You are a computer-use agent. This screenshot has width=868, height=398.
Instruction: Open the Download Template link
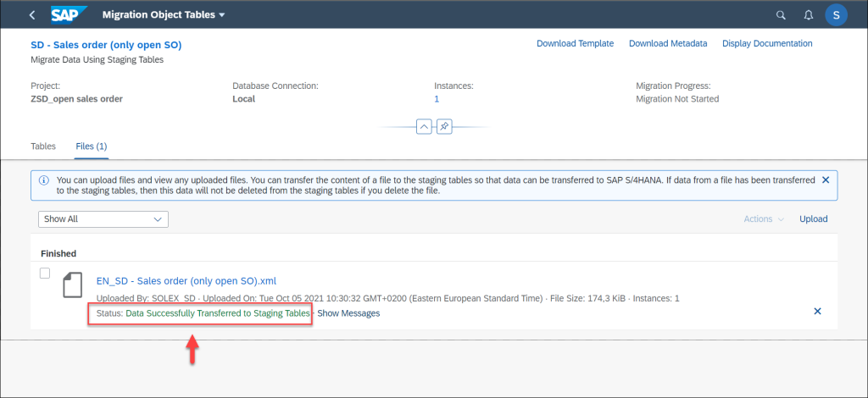[x=576, y=43]
